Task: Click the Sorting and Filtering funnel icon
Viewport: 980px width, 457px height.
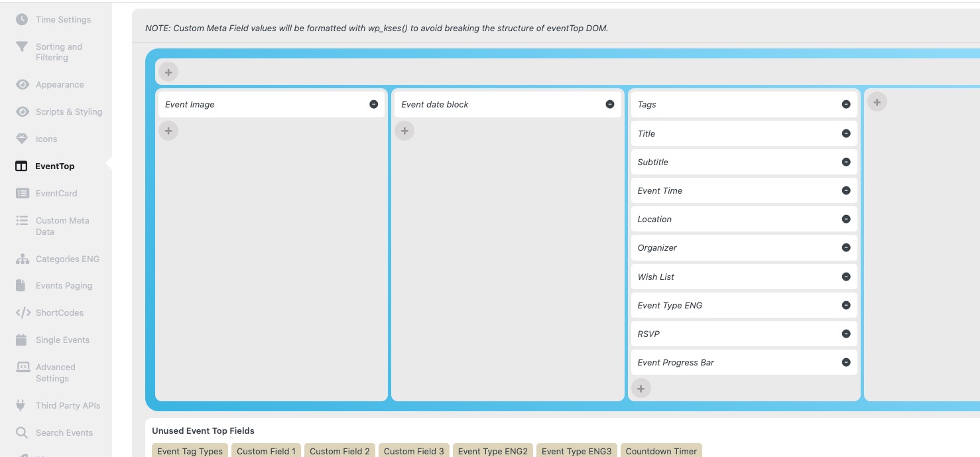Action: click(x=22, y=46)
